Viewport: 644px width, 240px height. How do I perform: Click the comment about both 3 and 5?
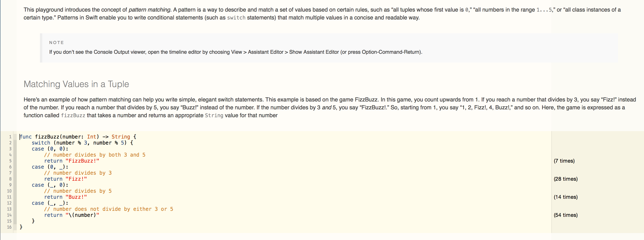95,155
